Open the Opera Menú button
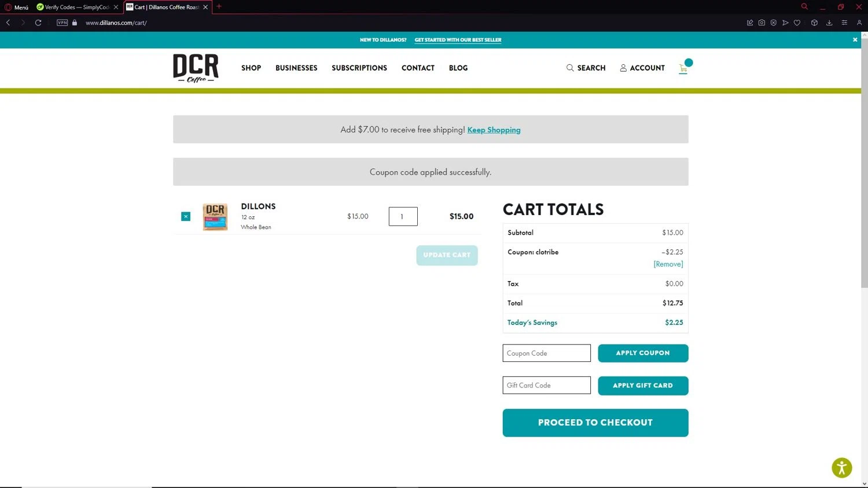Image resolution: width=868 pixels, height=488 pixels. click(16, 7)
